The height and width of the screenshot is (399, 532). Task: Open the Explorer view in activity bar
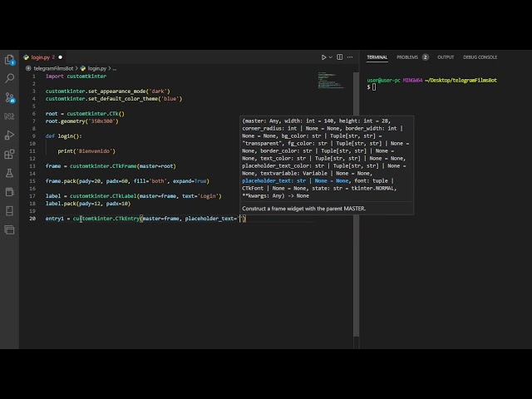(x=9, y=60)
